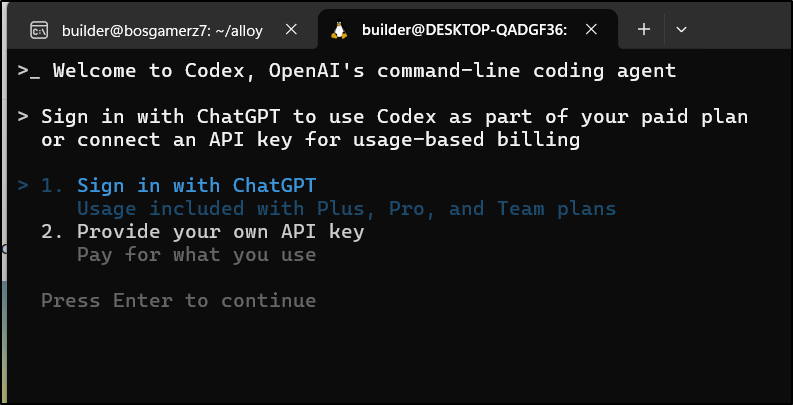793x405 pixels.
Task: Click "Usage included with Plus, Pro, and Team plans"
Action: [x=347, y=208]
